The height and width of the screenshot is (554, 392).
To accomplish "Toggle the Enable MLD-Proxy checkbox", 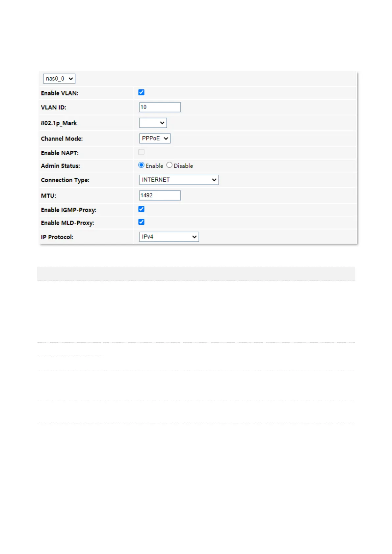I will coord(142,222).
